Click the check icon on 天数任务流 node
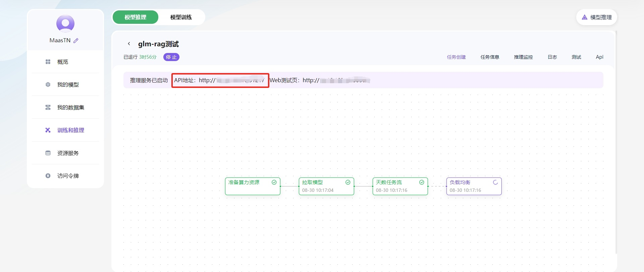 click(x=422, y=182)
